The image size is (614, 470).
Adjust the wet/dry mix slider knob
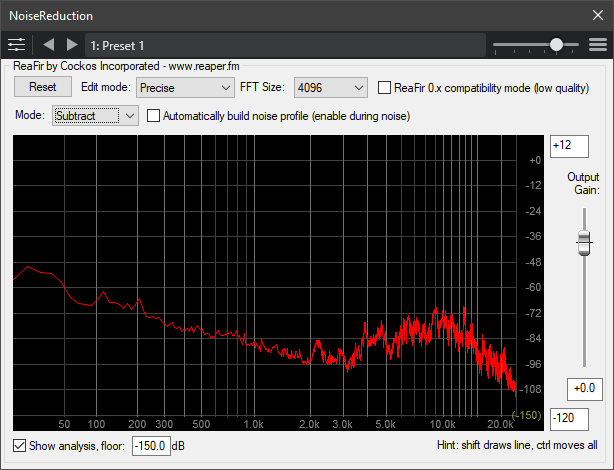[556, 45]
